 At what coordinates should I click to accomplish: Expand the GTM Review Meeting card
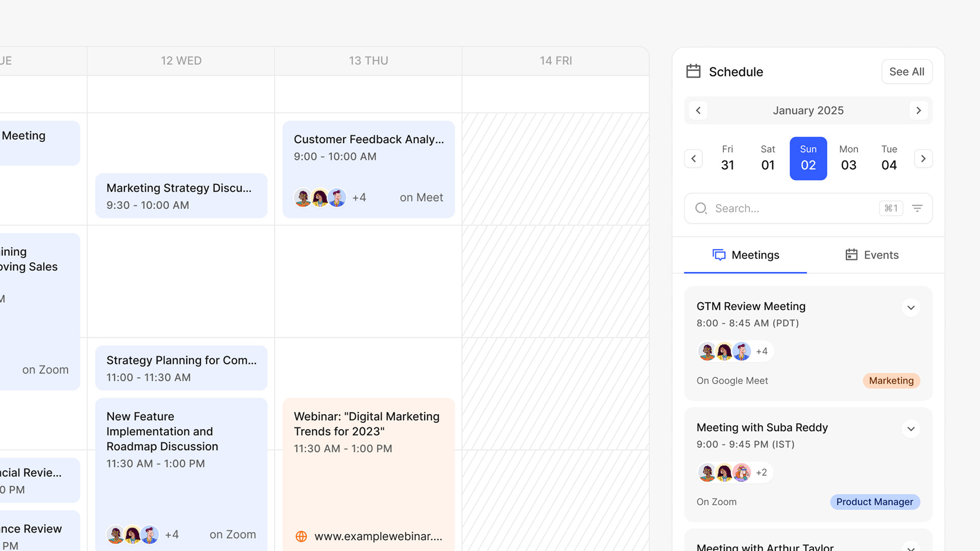(x=911, y=308)
